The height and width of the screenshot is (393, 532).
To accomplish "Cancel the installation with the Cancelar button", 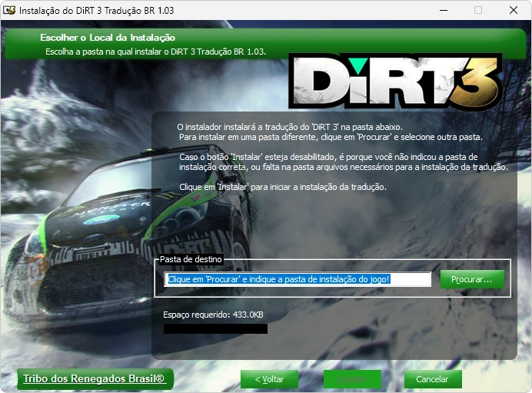I will tap(433, 379).
